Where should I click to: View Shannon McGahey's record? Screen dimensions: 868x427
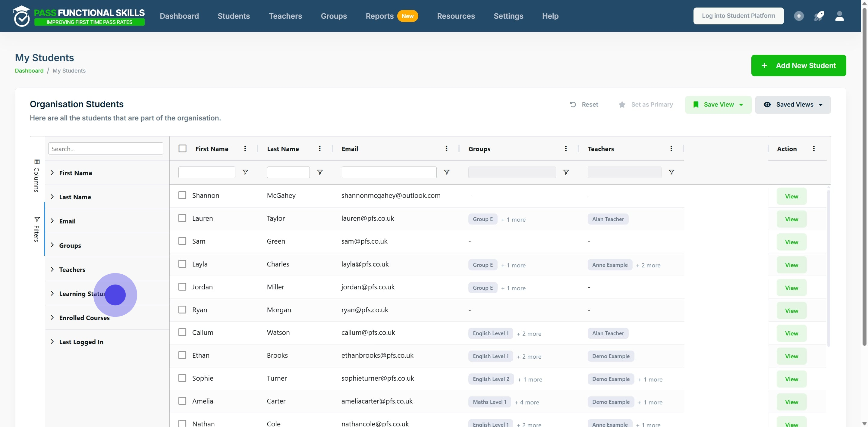(x=791, y=196)
